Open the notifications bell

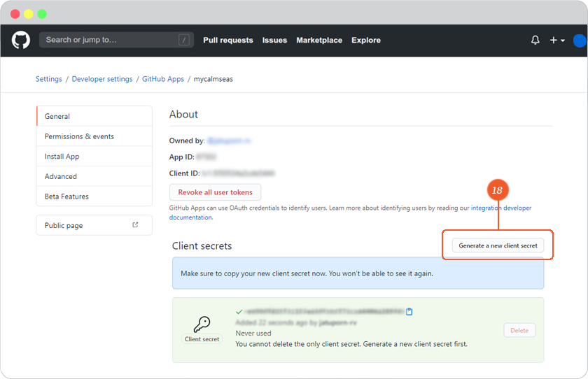click(535, 40)
